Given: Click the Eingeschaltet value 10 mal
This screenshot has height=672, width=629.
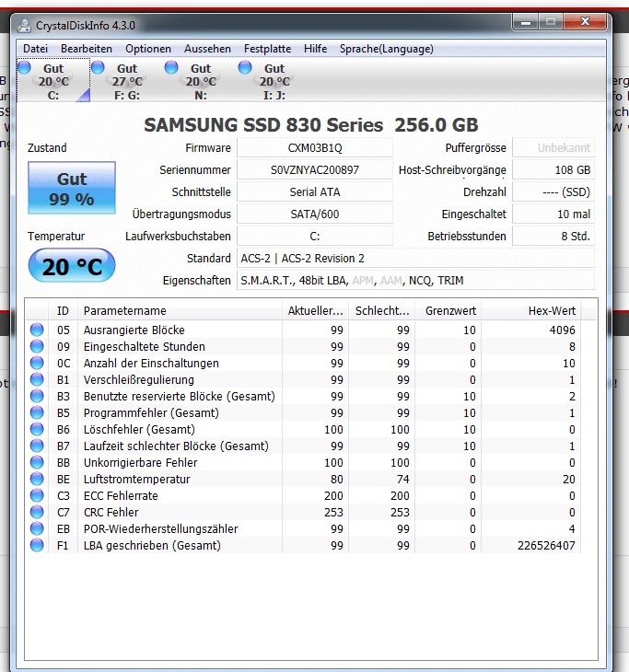Looking at the screenshot, I should [553, 214].
